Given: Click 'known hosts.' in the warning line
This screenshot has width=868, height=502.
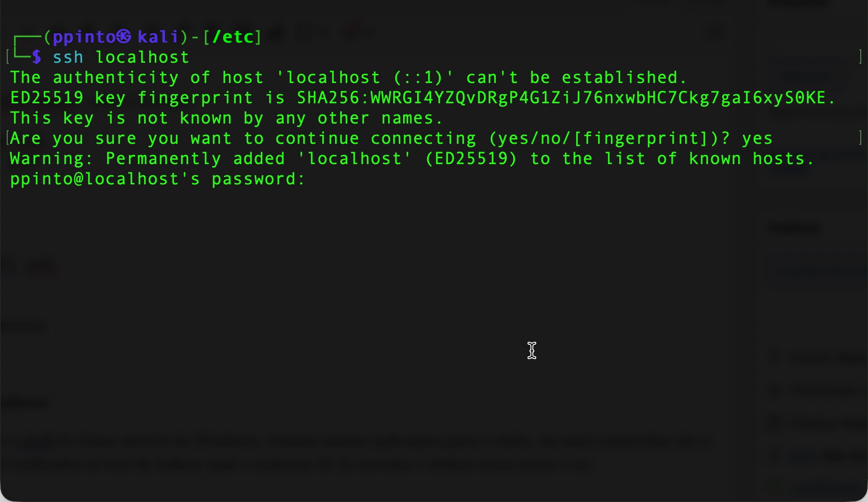Looking at the screenshot, I should [x=751, y=159].
